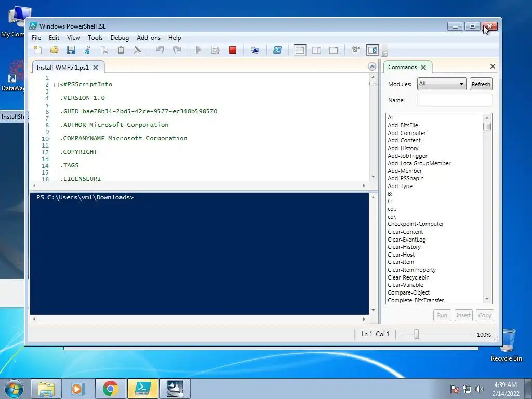Paste from clipboard toolbar icon
532x399 pixels.
(121, 50)
